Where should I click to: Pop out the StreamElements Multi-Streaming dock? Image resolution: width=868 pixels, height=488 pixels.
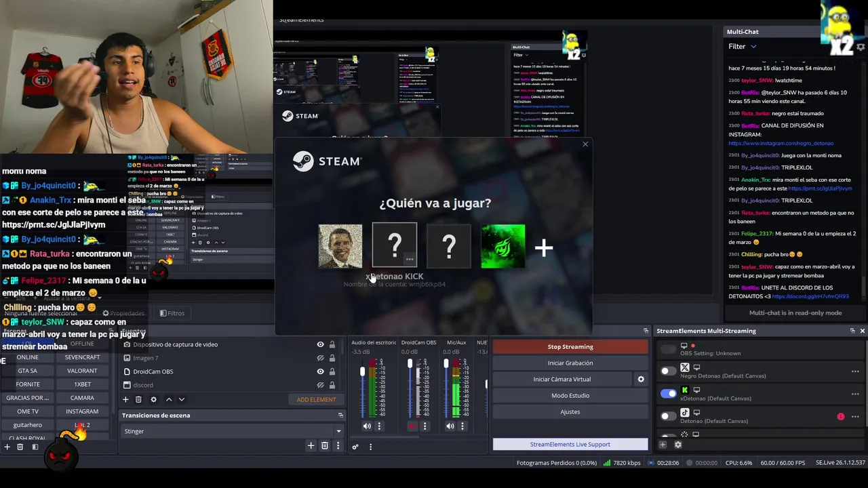(852, 331)
